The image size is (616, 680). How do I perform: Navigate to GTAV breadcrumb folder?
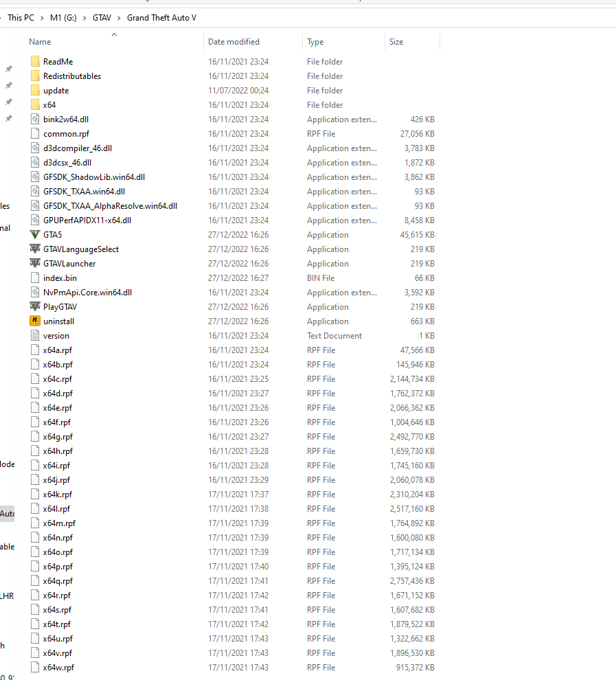coord(102,18)
